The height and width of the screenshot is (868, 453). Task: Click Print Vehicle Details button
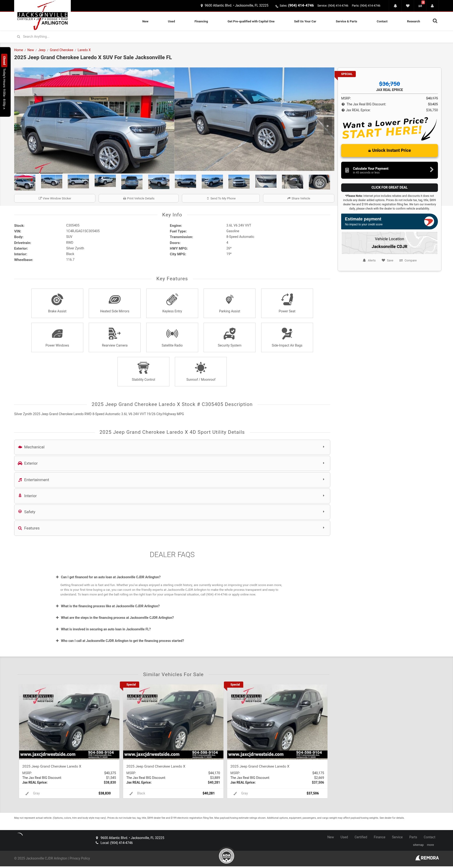point(139,198)
